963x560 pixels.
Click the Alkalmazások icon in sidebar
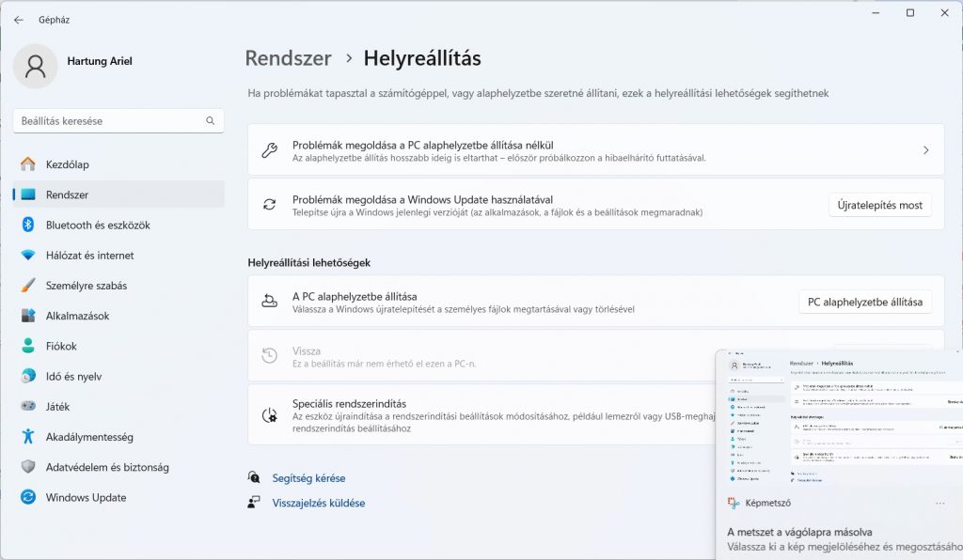pyautogui.click(x=28, y=317)
